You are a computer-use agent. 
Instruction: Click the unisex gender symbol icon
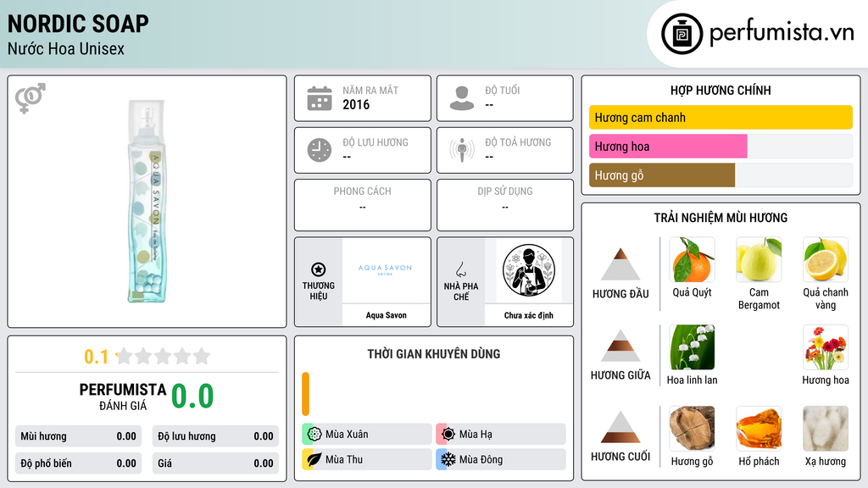tap(31, 98)
